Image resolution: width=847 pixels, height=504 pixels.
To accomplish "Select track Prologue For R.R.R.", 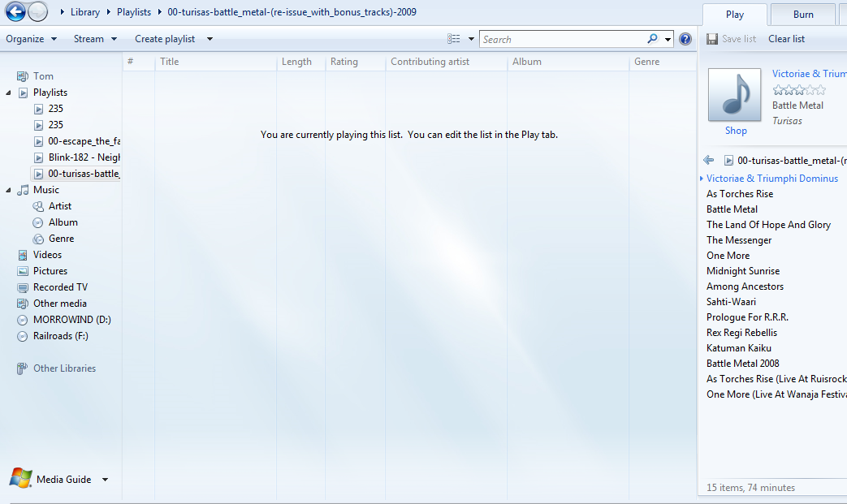I will [747, 317].
